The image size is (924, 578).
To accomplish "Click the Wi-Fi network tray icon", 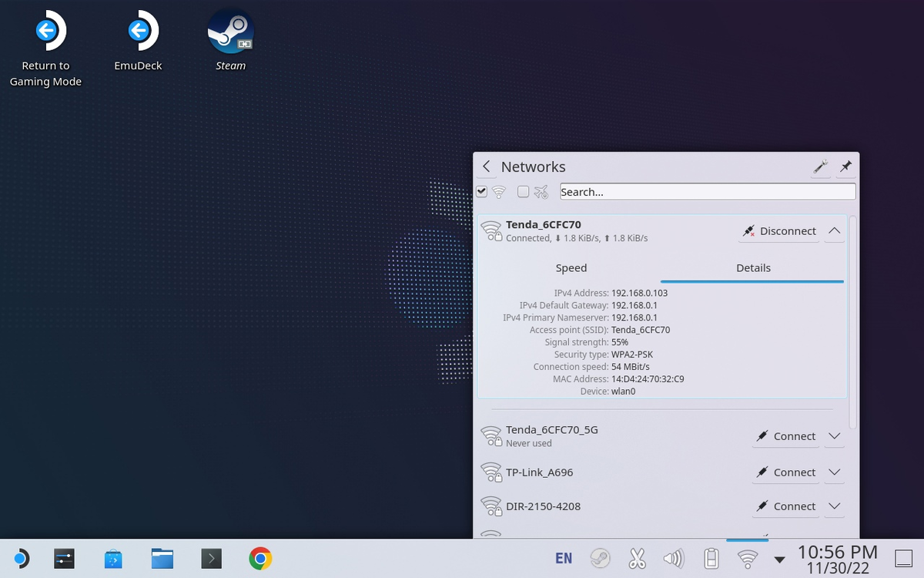I will [748, 559].
